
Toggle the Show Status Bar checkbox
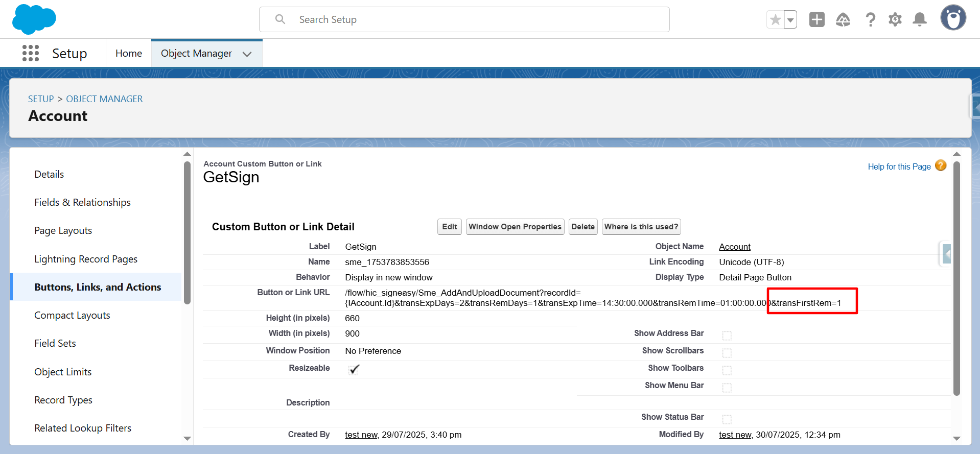[727, 419]
